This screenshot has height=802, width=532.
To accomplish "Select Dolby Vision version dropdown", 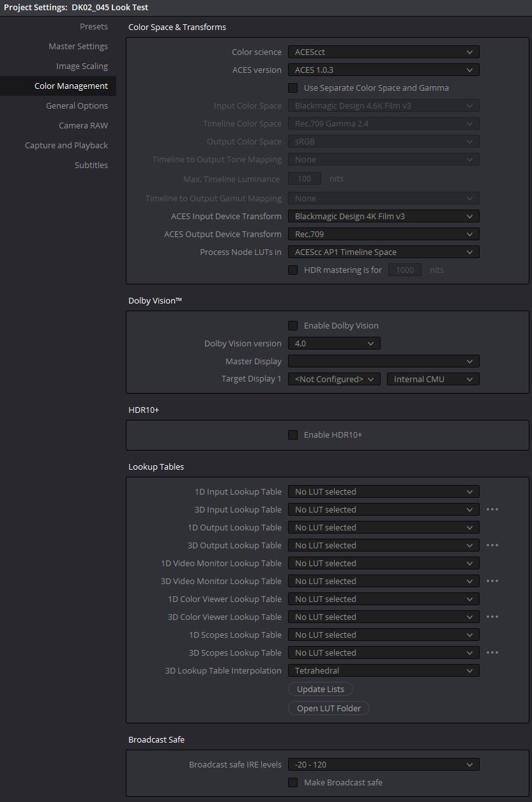I will pos(334,343).
